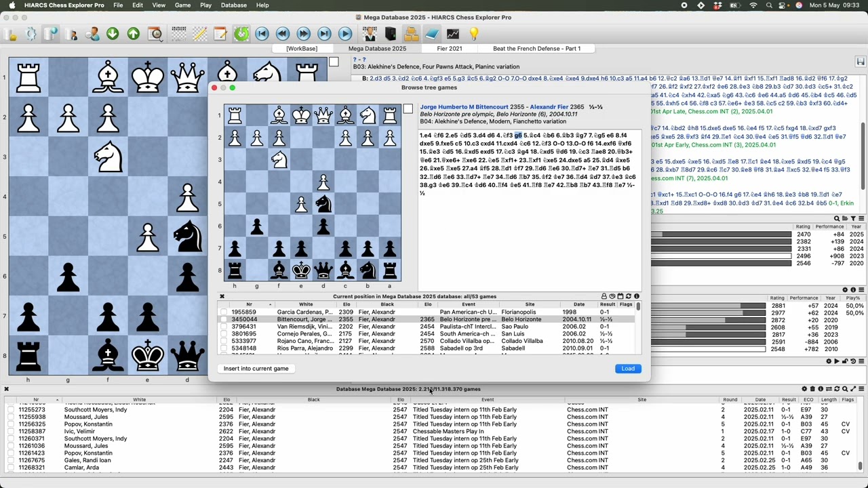The height and width of the screenshot is (488, 868).
Task: Click the board with pencil edit icon
Action: click(x=199, y=33)
